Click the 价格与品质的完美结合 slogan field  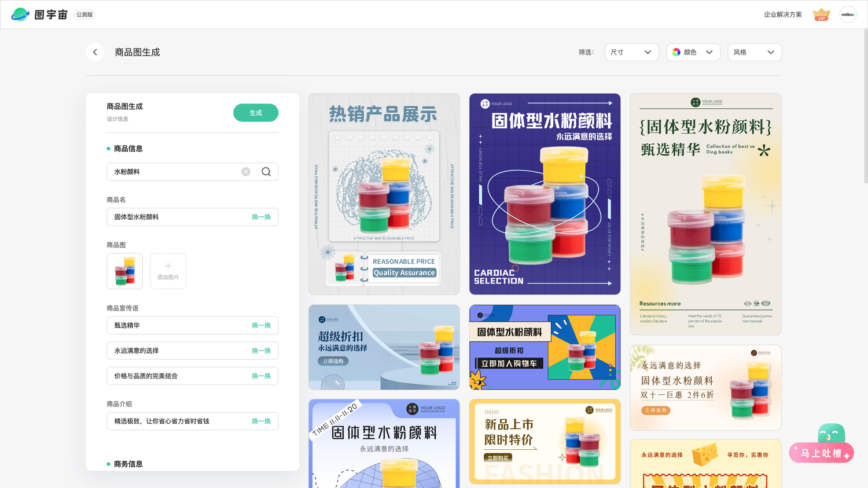192,376
